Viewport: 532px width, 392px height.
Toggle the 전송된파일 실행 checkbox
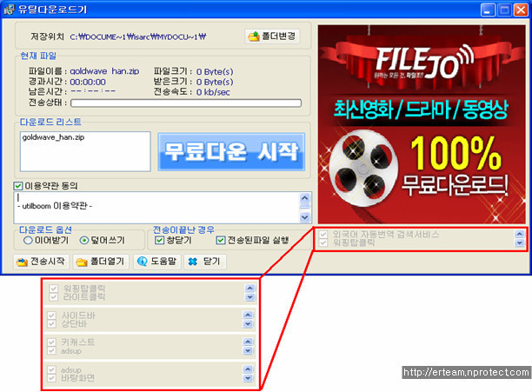click(221, 241)
